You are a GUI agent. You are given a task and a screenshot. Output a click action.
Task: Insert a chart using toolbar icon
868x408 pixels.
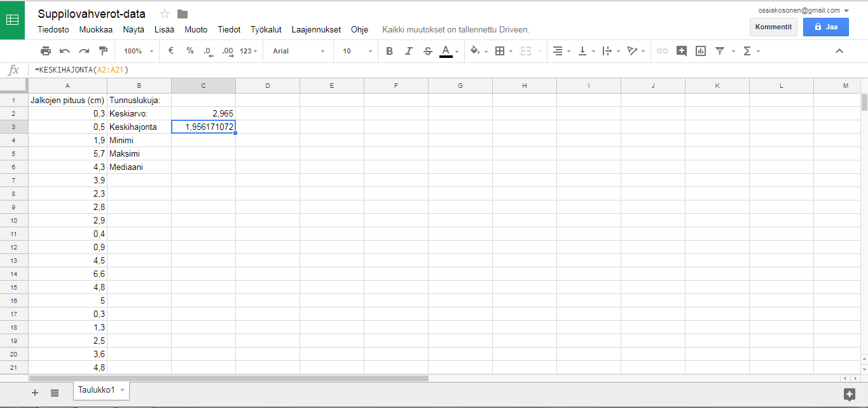[701, 51]
